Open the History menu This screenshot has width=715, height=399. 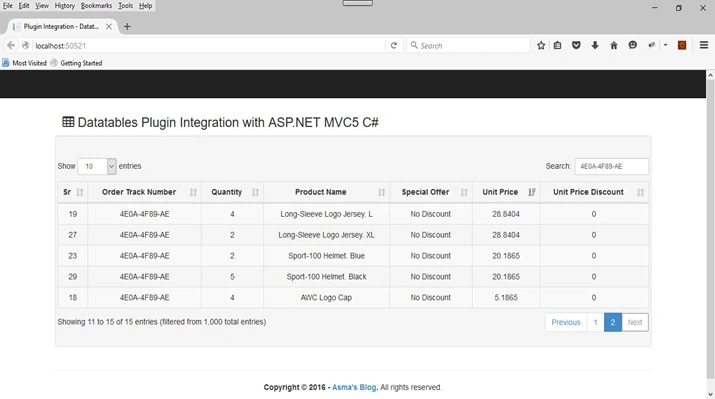pyautogui.click(x=65, y=5)
